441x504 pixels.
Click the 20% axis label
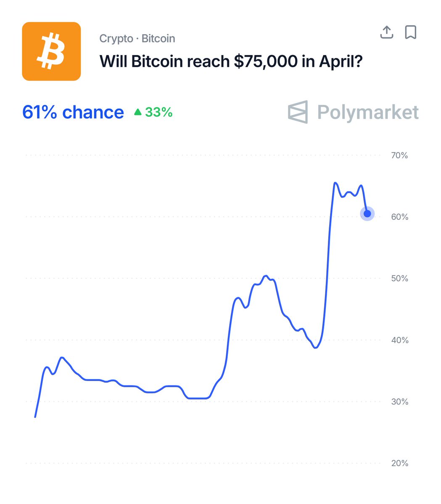point(399,463)
